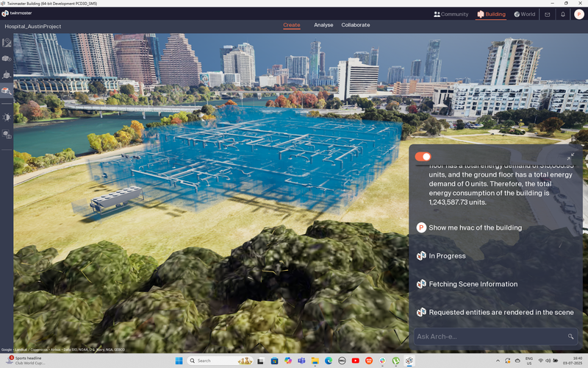Click the building search icon in sidebar
The image size is (588, 368).
click(7, 91)
